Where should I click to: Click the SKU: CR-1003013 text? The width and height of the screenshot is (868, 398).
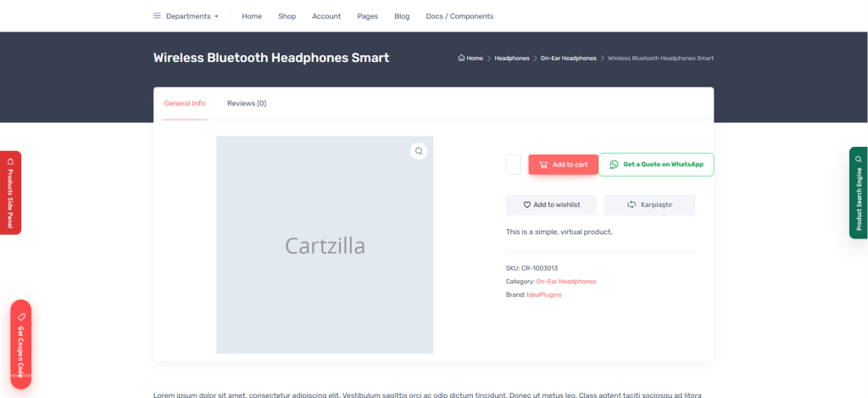532,268
